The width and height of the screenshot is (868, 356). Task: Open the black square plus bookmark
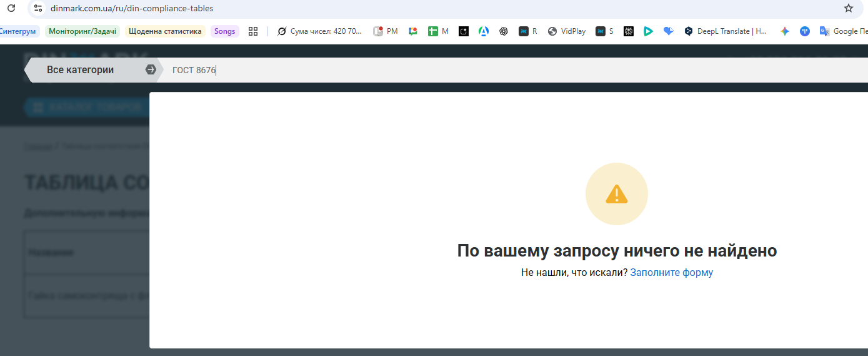(x=463, y=31)
